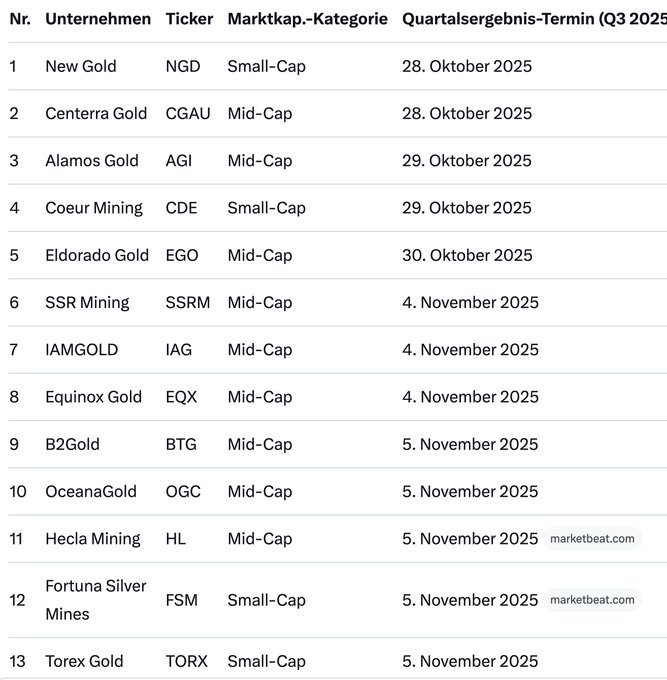Screen dimensions: 667x680
Task: Select the Fortuna Silver Mines company cell
Action: pos(96,600)
